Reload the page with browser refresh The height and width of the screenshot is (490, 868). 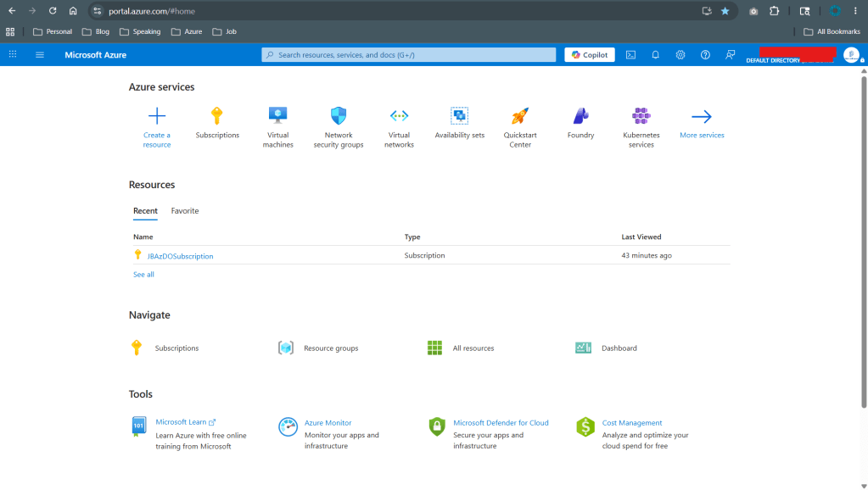53,11
